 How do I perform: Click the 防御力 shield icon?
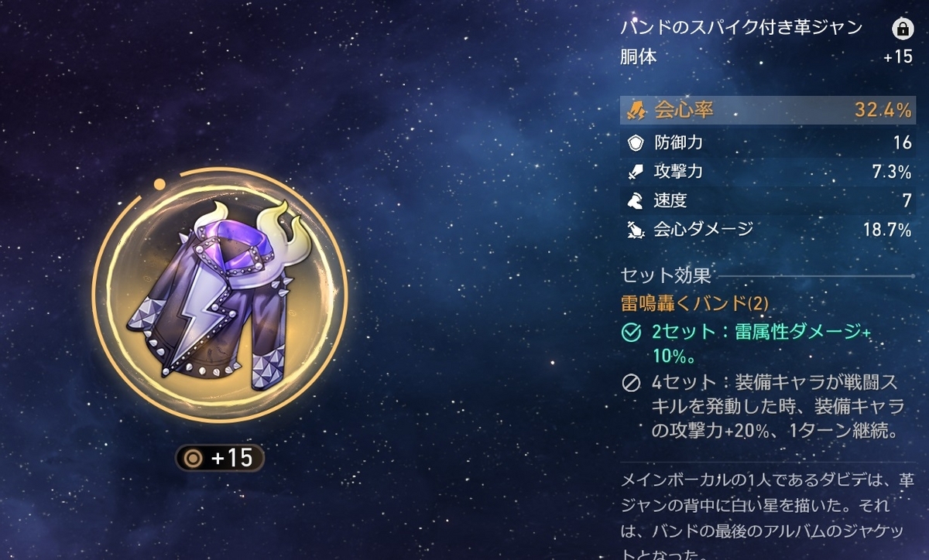[633, 142]
